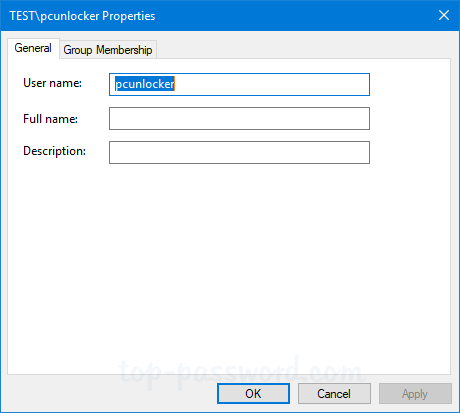Place cursor in blank part of User name field
The height and width of the screenshot is (413, 460).
pyautogui.click(x=272, y=84)
